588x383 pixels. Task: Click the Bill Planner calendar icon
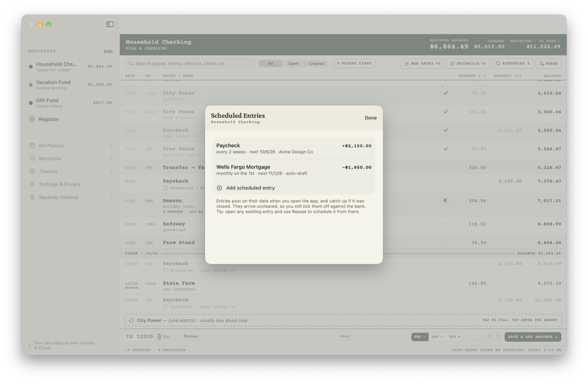32,146
